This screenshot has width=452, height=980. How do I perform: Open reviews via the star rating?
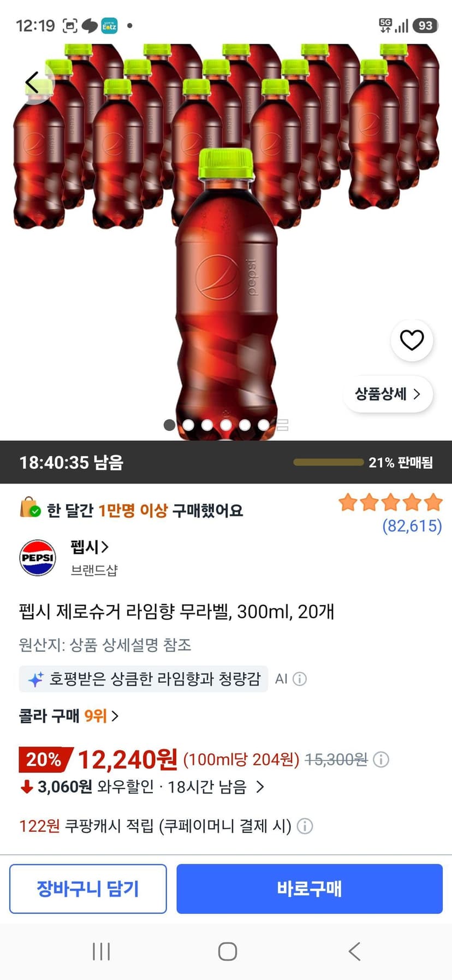390,502
